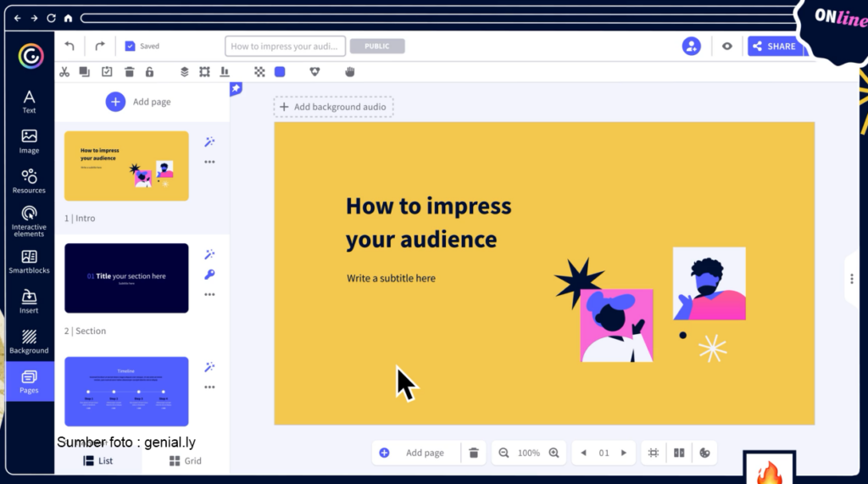Open more options for Timeline page

point(209,387)
